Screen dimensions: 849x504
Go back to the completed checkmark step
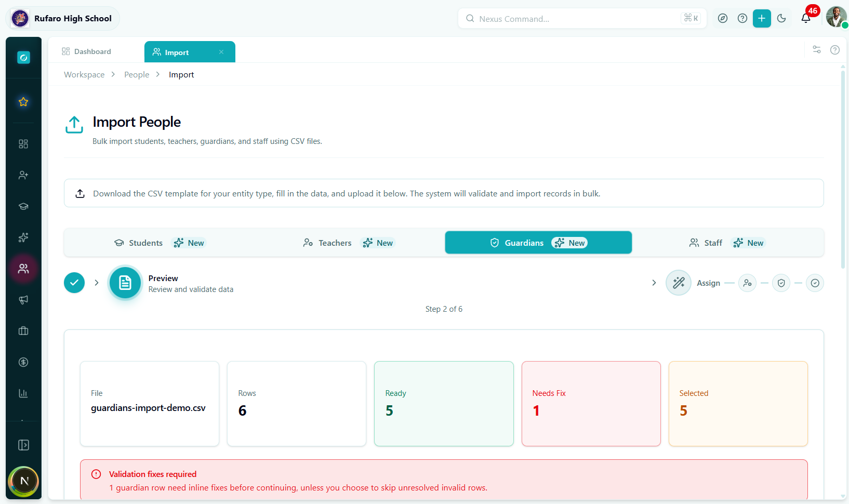pyautogui.click(x=74, y=283)
